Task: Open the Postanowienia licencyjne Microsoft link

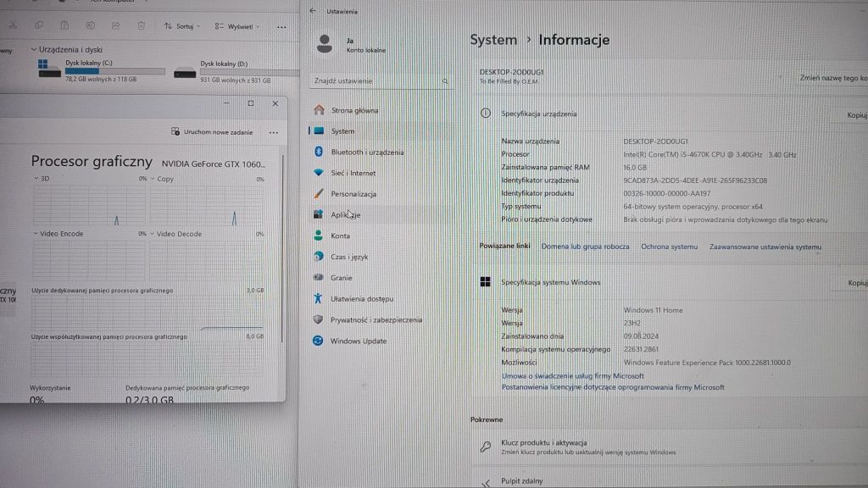Action: [613, 388]
